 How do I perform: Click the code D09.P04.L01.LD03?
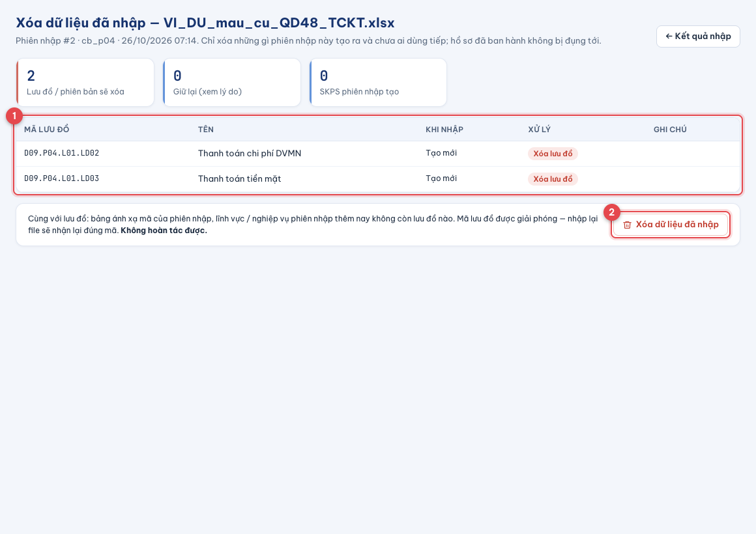(x=62, y=178)
